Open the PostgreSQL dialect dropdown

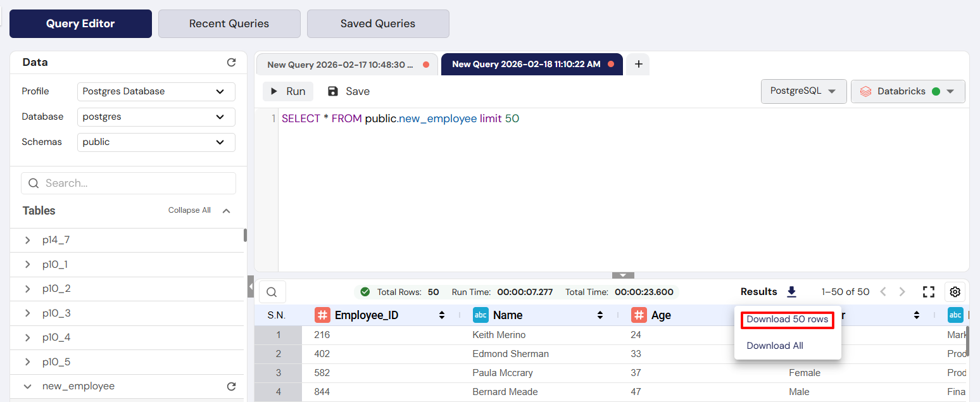pos(803,91)
